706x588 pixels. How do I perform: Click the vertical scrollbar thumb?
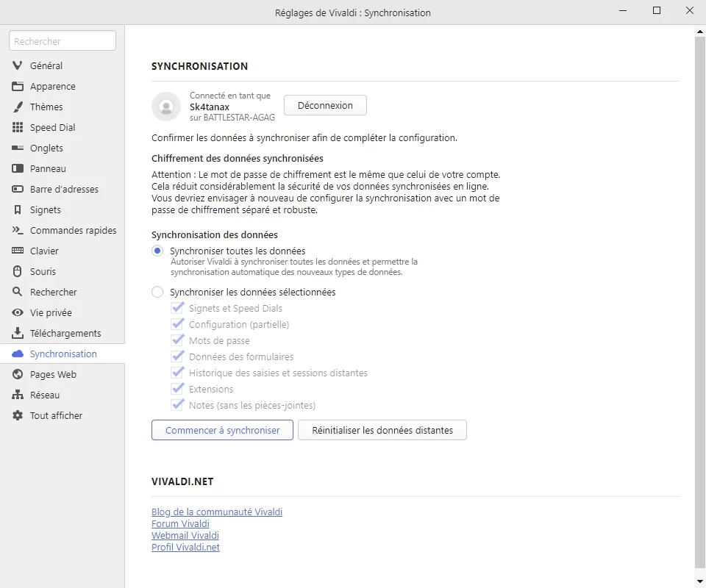[700, 302]
